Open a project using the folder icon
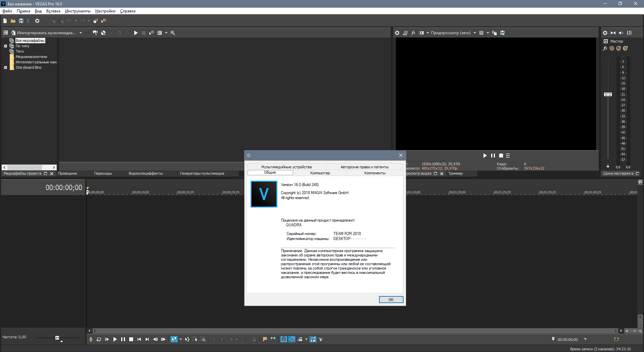 pyautogui.click(x=13, y=21)
